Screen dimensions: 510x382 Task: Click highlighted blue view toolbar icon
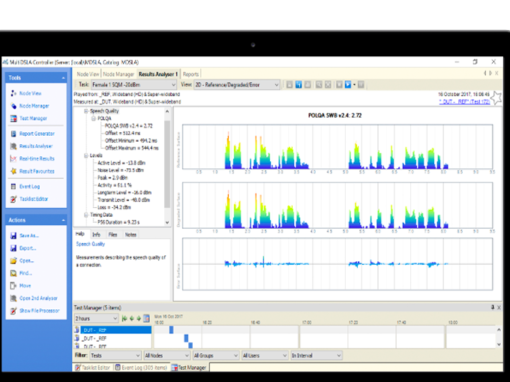click(299, 85)
